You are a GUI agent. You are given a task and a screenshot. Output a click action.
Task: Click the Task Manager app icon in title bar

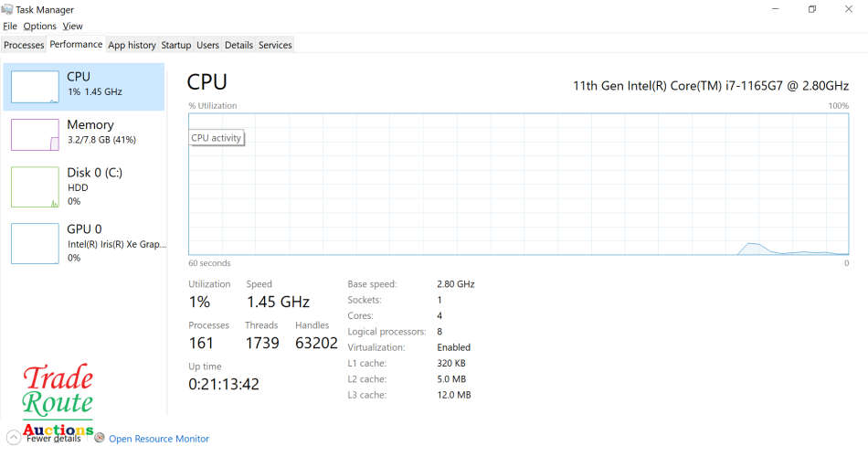8,9
